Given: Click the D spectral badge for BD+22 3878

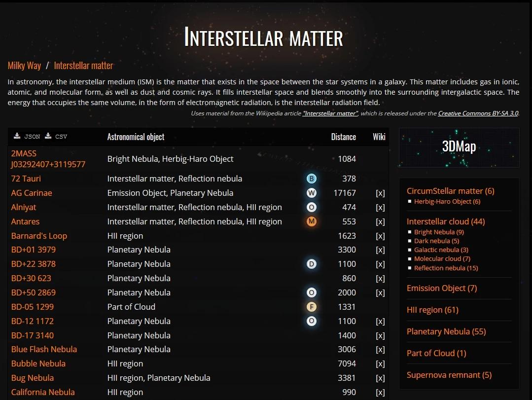Looking at the screenshot, I should click(x=311, y=264).
